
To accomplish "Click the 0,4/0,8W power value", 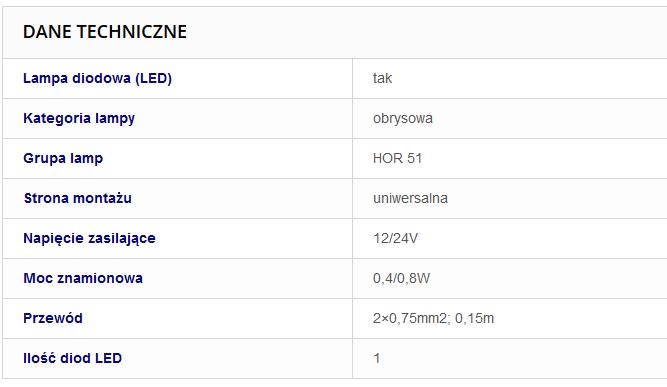I will pos(402,278).
